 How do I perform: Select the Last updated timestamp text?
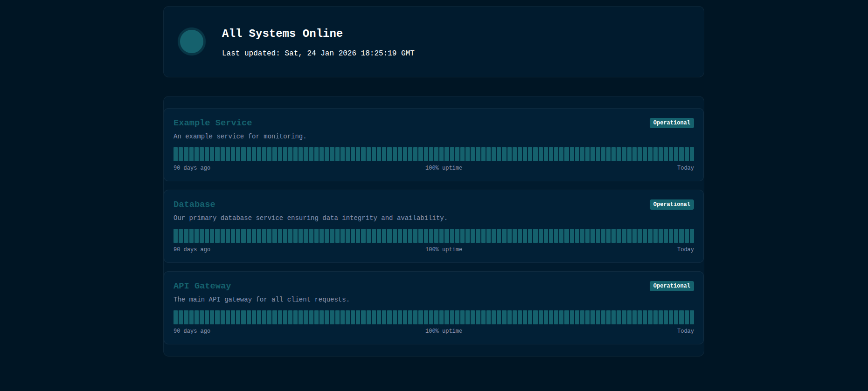[x=318, y=53]
